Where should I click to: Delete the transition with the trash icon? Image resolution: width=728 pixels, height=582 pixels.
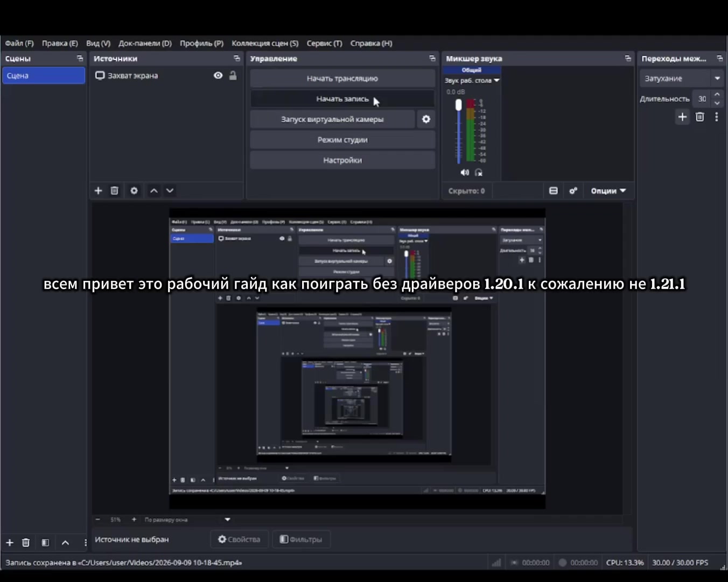click(x=699, y=117)
